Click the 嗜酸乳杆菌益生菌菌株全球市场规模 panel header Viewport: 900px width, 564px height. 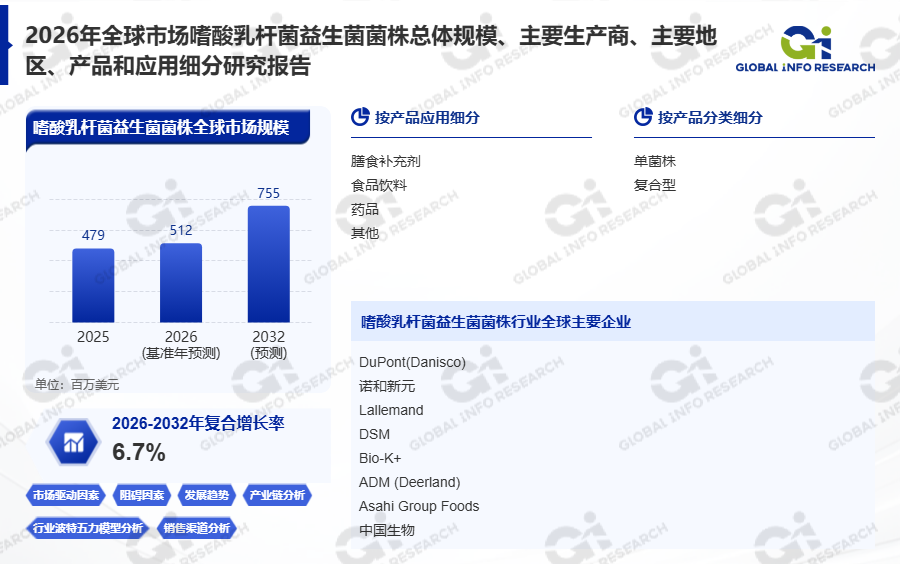(168, 127)
